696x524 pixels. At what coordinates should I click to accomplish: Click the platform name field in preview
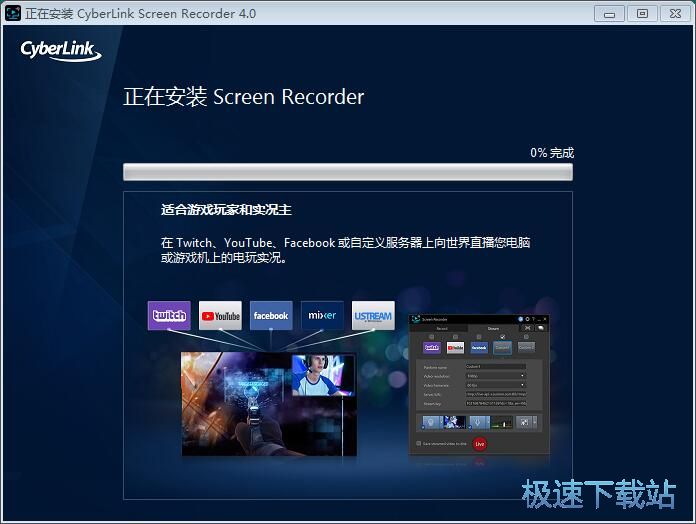click(496, 366)
